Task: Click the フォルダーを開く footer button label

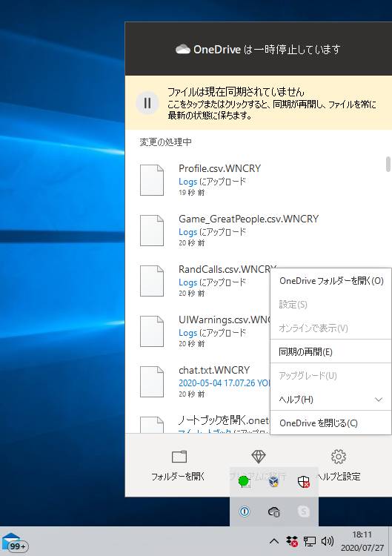Action: coord(178,477)
